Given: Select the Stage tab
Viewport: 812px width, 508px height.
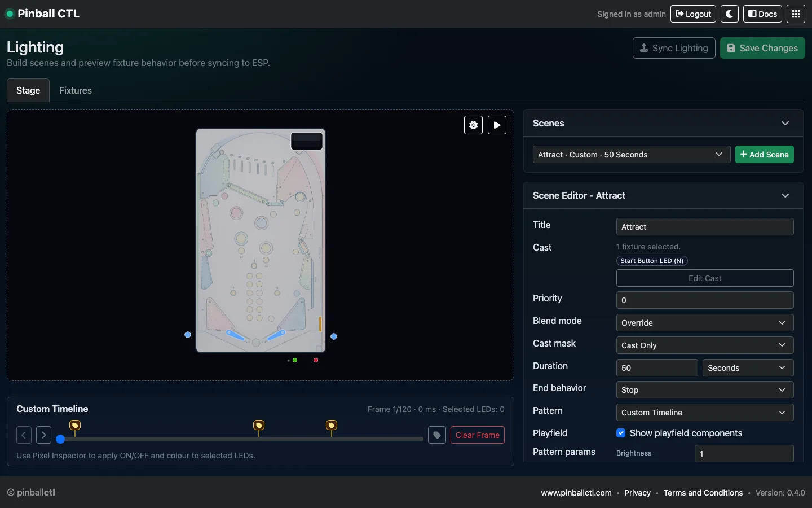Looking at the screenshot, I should (28, 90).
